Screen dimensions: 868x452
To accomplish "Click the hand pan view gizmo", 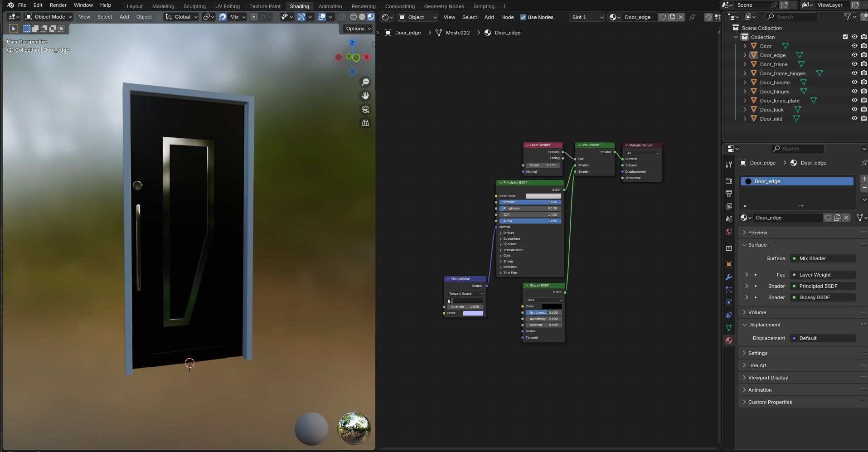I will [365, 96].
